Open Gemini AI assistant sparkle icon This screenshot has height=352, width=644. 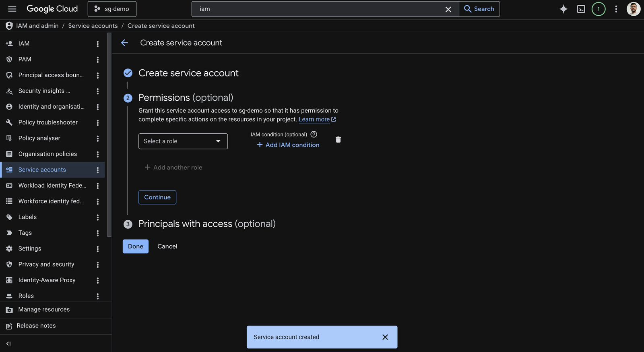coord(563,9)
